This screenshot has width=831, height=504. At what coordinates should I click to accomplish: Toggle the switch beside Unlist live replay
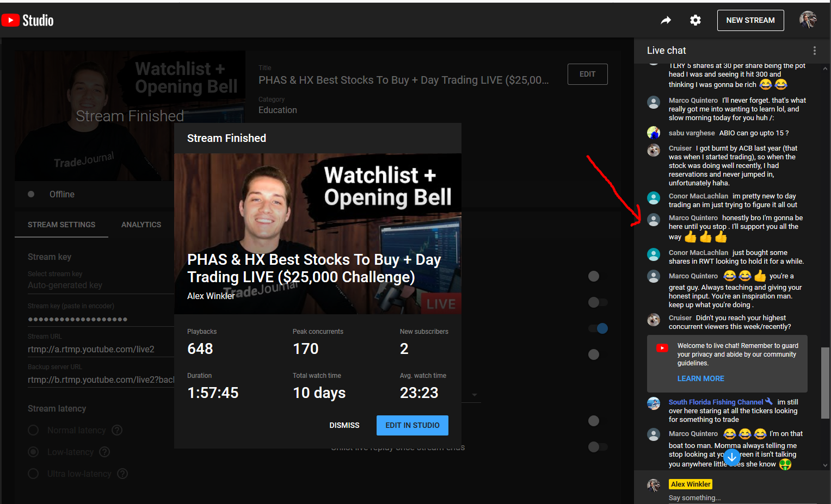coord(598,446)
